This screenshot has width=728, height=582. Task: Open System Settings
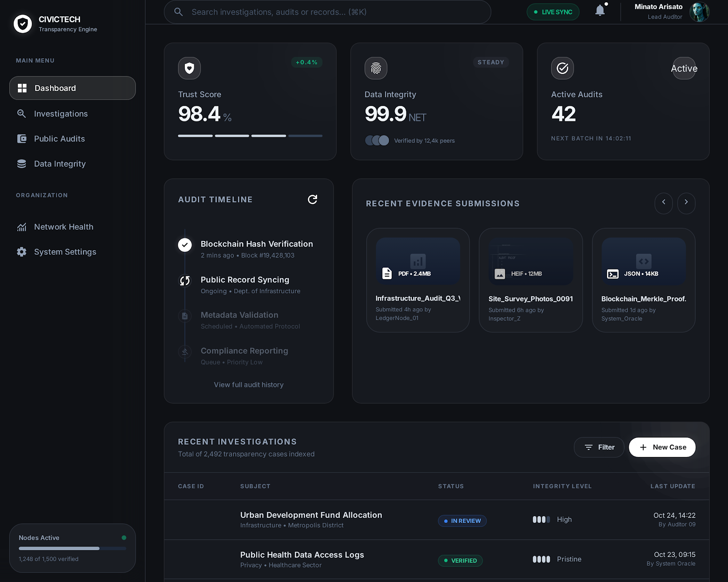point(72,252)
